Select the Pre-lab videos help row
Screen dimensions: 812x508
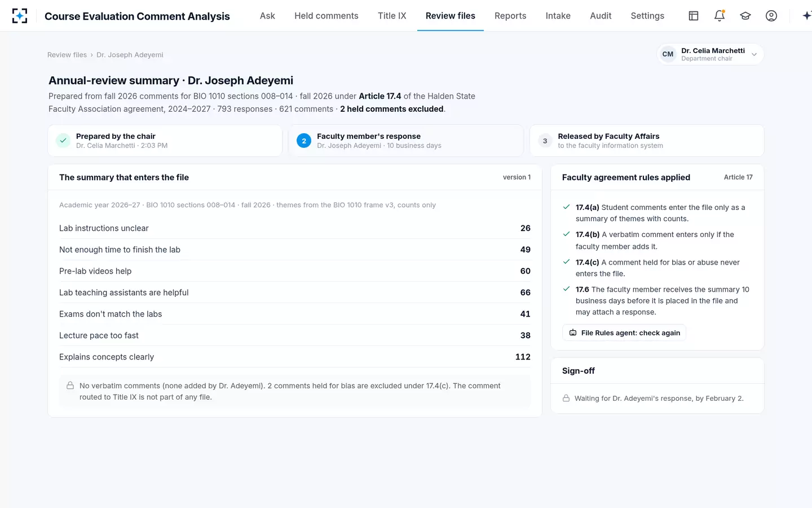(295, 271)
